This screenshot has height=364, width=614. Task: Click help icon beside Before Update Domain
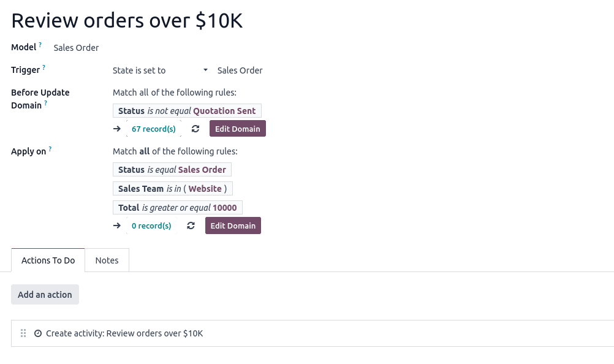point(45,104)
